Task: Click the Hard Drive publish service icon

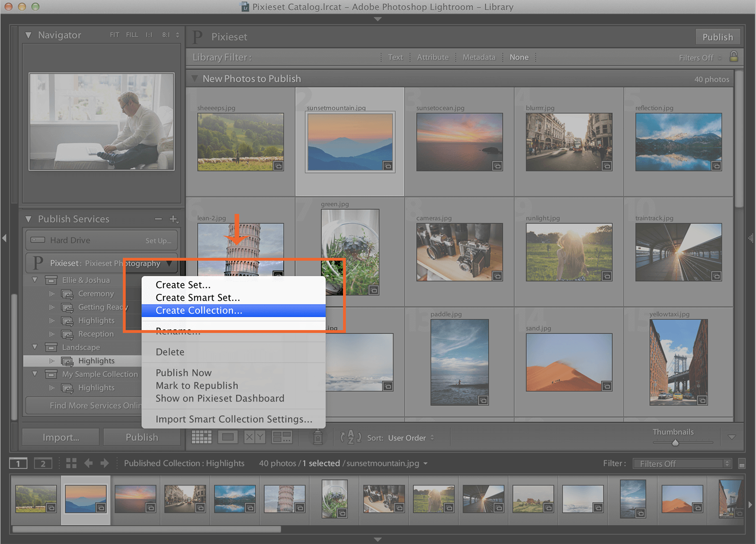Action: (39, 240)
